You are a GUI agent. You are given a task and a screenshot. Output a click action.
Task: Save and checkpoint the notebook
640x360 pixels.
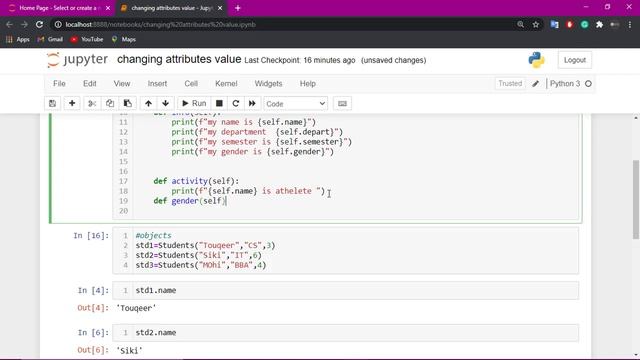coord(53,104)
